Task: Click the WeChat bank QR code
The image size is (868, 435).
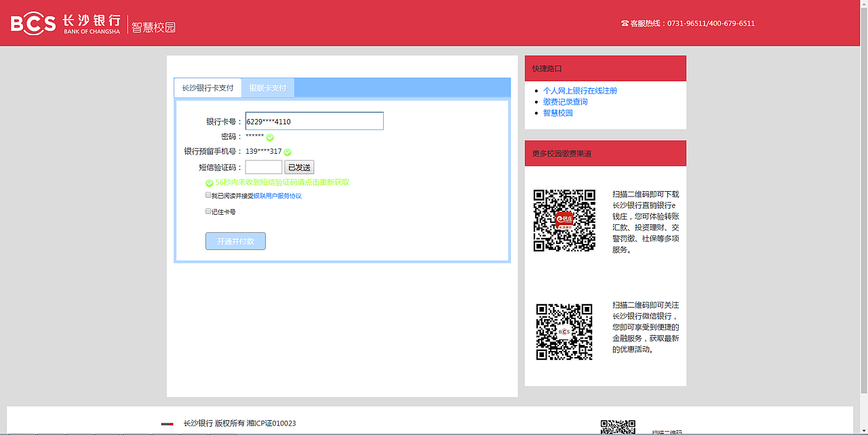Action: point(564,331)
